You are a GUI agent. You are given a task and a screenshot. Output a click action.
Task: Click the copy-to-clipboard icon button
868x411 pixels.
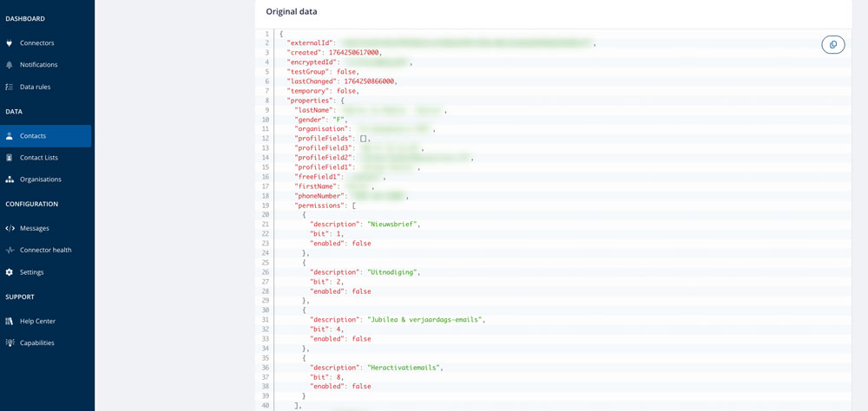point(833,45)
